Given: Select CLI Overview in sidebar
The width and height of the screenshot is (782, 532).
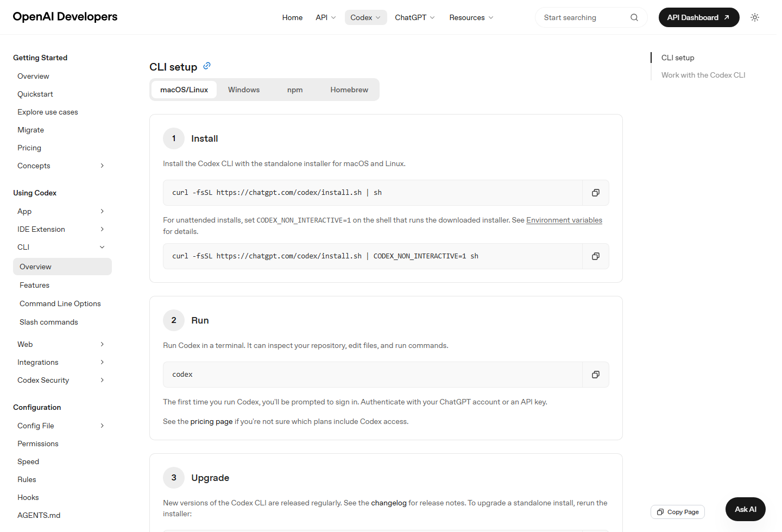Looking at the screenshot, I should pyautogui.click(x=62, y=267).
